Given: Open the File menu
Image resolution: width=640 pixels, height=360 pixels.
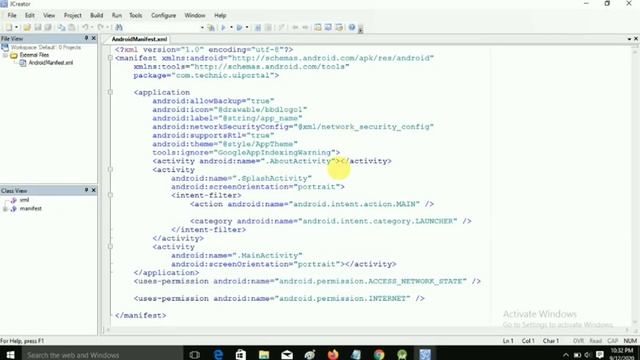Looking at the screenshot, I should (x=12, y=16).
